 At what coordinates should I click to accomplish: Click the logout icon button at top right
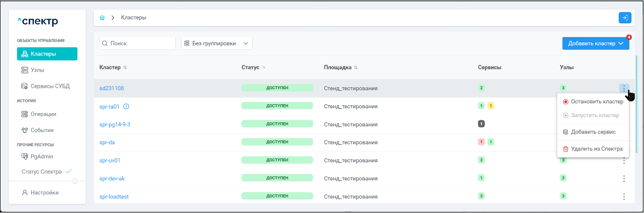tap(625, 18)
